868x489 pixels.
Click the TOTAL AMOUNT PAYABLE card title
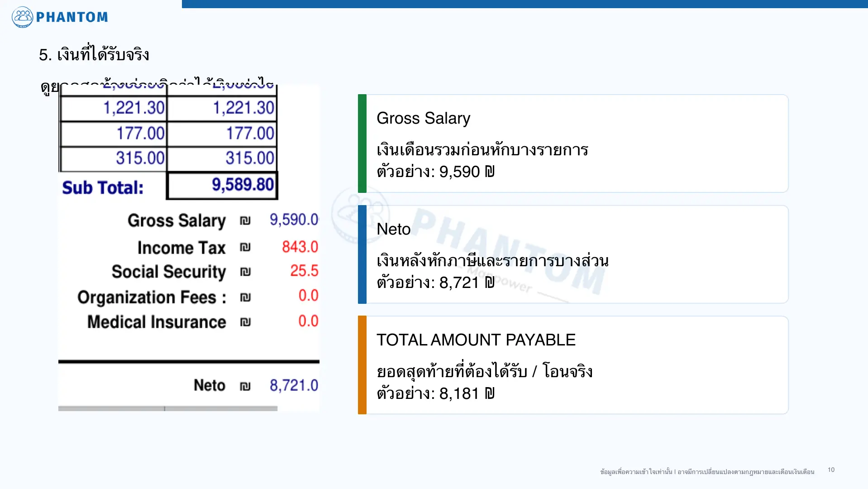point(476,340)
